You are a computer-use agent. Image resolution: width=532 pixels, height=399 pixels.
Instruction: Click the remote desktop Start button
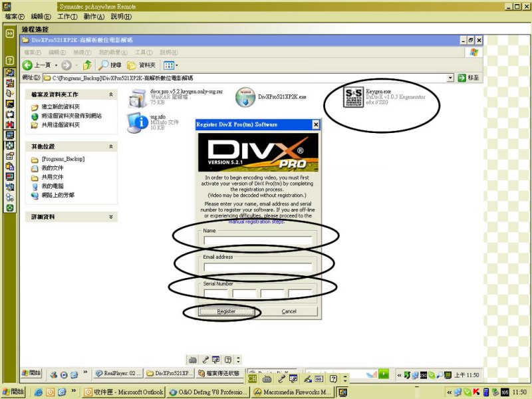click(x=31, y=373)
